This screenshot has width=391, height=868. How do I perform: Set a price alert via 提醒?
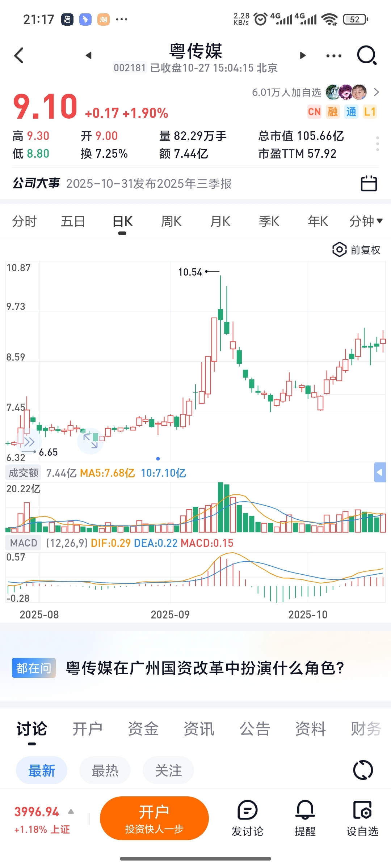(305, 818)
